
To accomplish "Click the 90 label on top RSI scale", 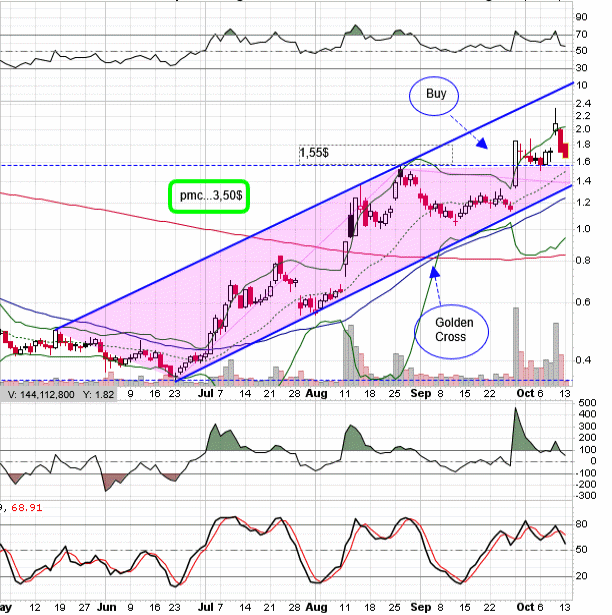I will tap(581, 17).
